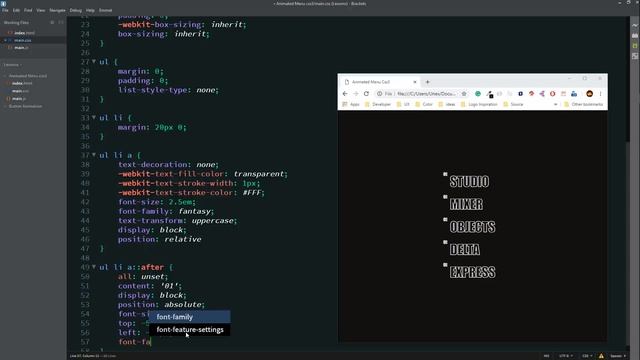
Task: Go back in Chrome
Action: [345, 94]
